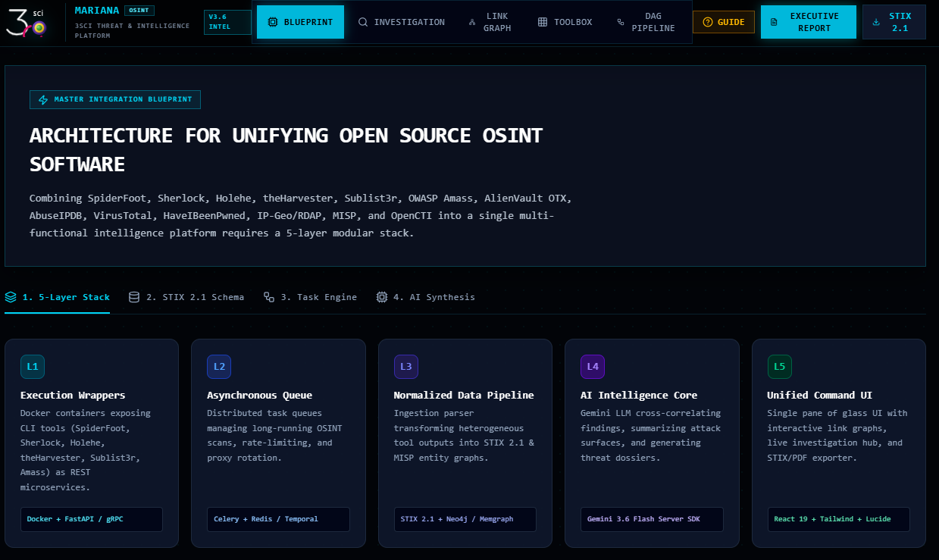The width and height of the screenshot is (939, 560).
Task: Click the 3sci logo icon
Action: 27,23
